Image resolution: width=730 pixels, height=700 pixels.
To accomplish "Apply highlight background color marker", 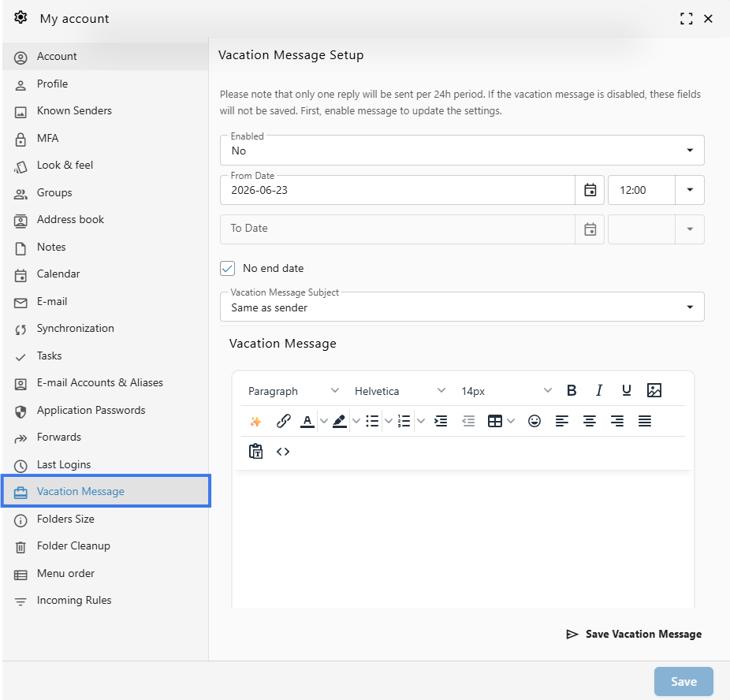I will click(340, 421).
